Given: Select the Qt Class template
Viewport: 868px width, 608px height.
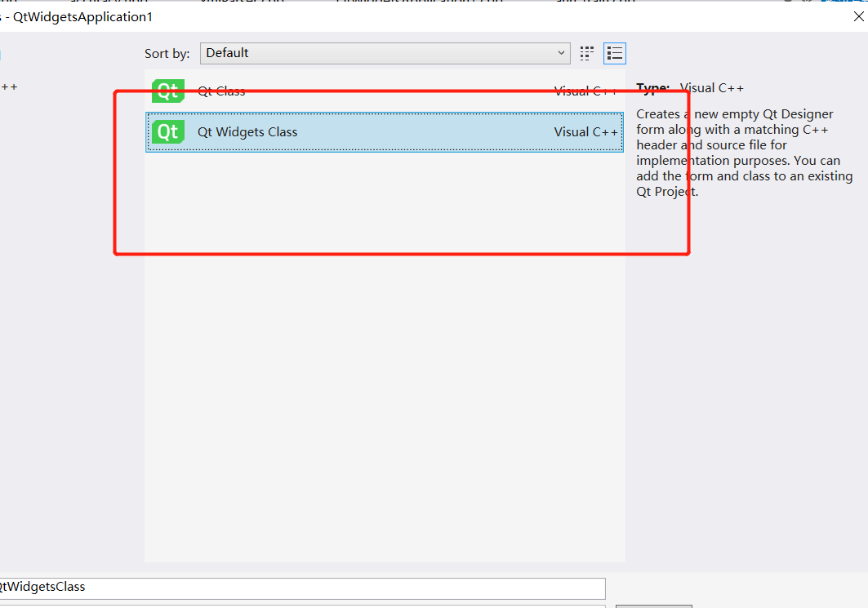Looking at the screenshot, I should coord(385,91).
